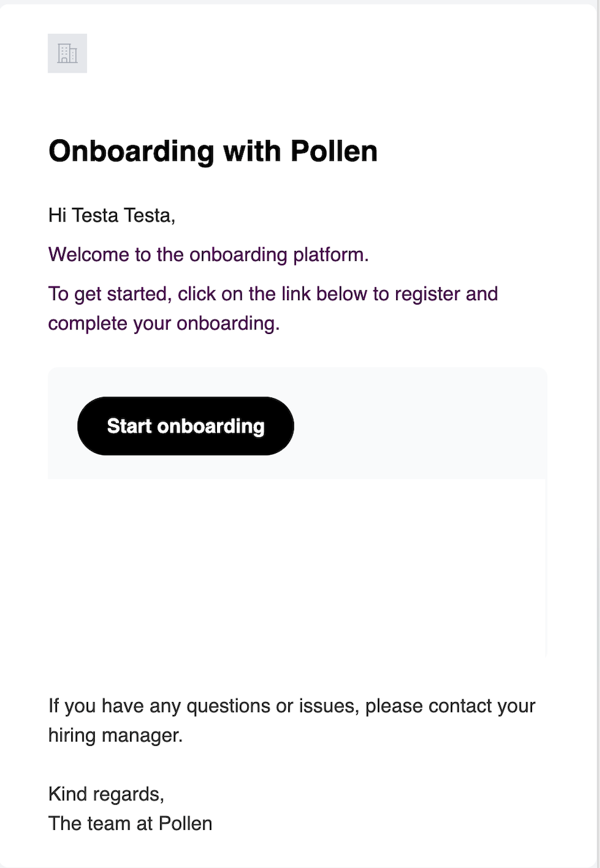
Task: Select the Onboarding with Pollen heading
Action: coord(213,151)
